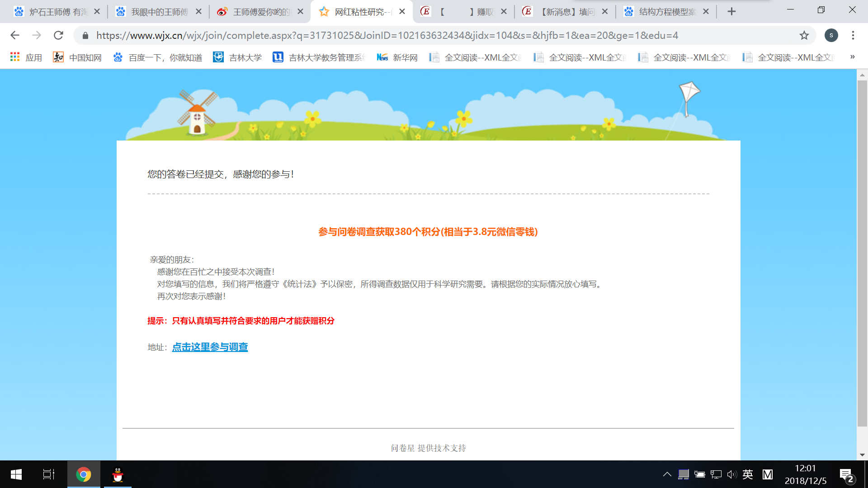
Task: Click the 点击这里参与调查 link
Action: [210, 347]
